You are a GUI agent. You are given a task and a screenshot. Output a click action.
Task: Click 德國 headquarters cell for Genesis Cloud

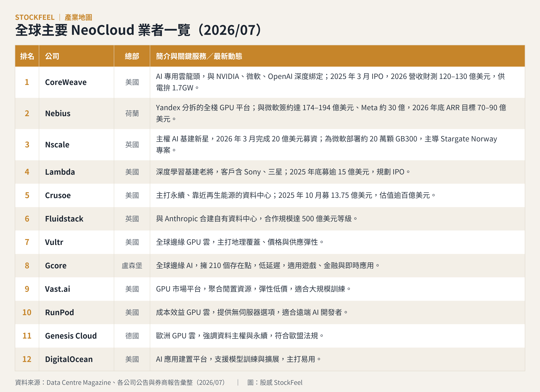pyautogui.click(x=132, y=336)
